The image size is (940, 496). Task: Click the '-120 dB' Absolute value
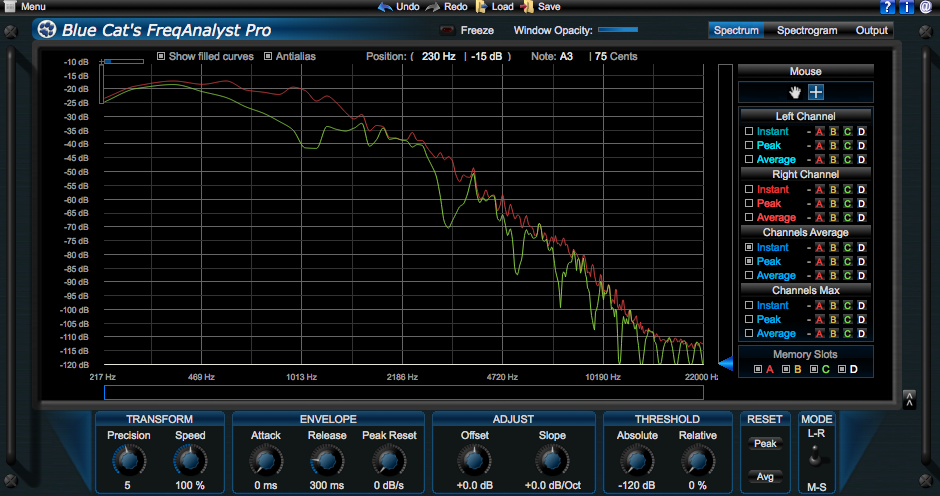[637, 485]
